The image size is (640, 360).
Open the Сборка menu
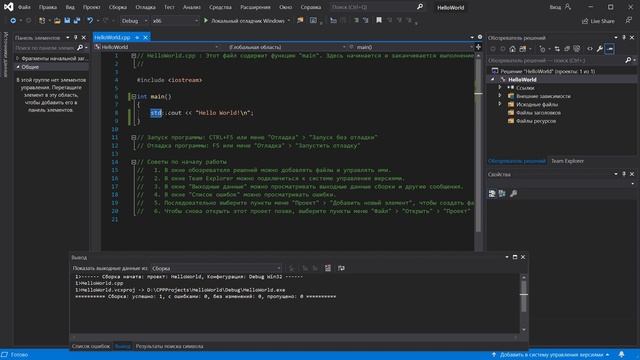tap(118, 7)
